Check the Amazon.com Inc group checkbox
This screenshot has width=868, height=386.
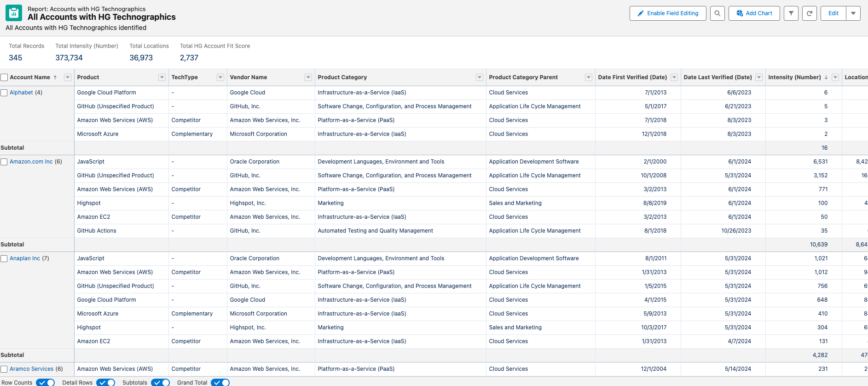[x=4, y=162]
